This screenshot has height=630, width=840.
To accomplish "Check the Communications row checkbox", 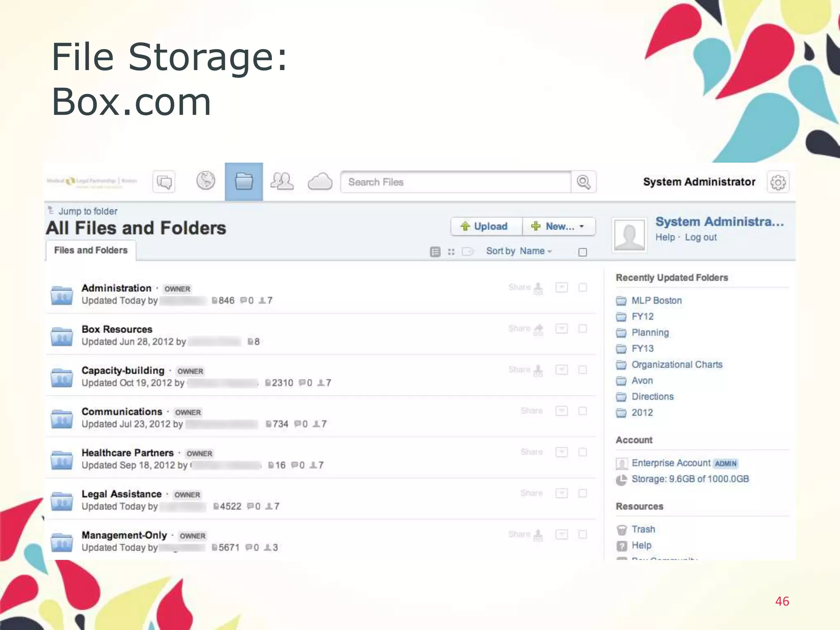I will pyautogui.click(x=582, y=411).
